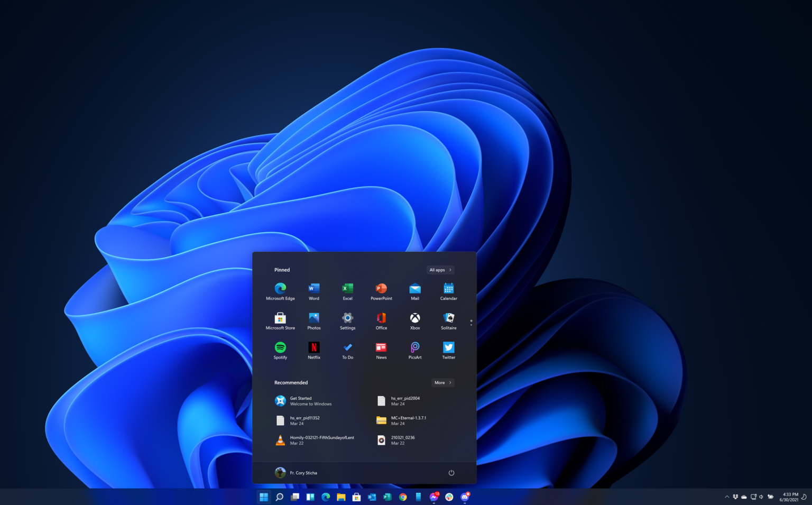
Task: Click the power button in Start menu
Action: click(x=451, y=473)
